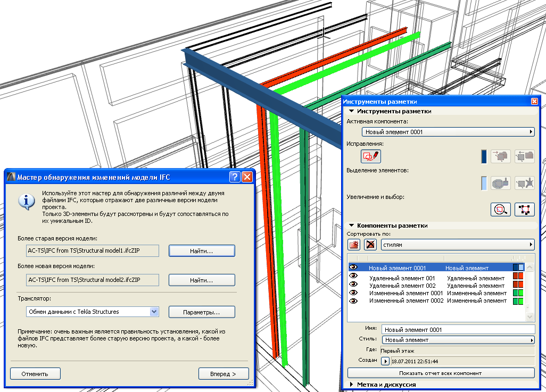Click the Вперед > button
Screen dimensions: 546x392
pyautogui.click(x=224, y=373)
